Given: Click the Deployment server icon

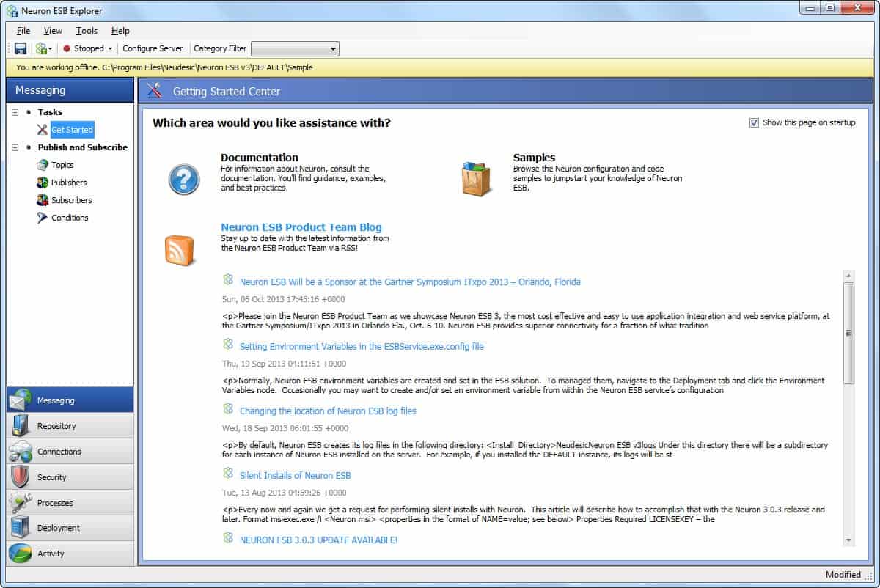Looking at the screenshot, I should 20,528.
